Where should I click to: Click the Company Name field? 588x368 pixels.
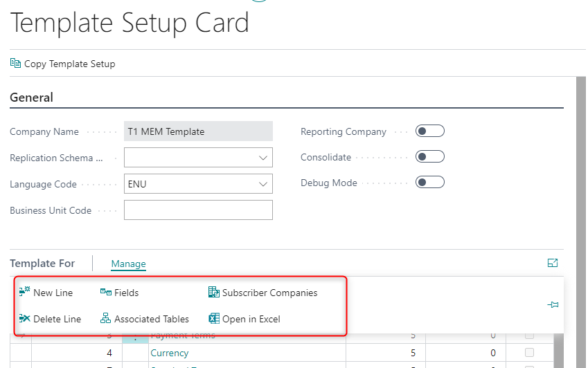pos(198,131)
